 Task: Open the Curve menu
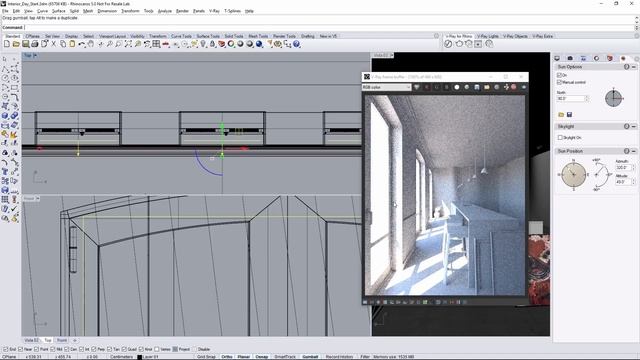pyautogui.click(x=42, y=11)
